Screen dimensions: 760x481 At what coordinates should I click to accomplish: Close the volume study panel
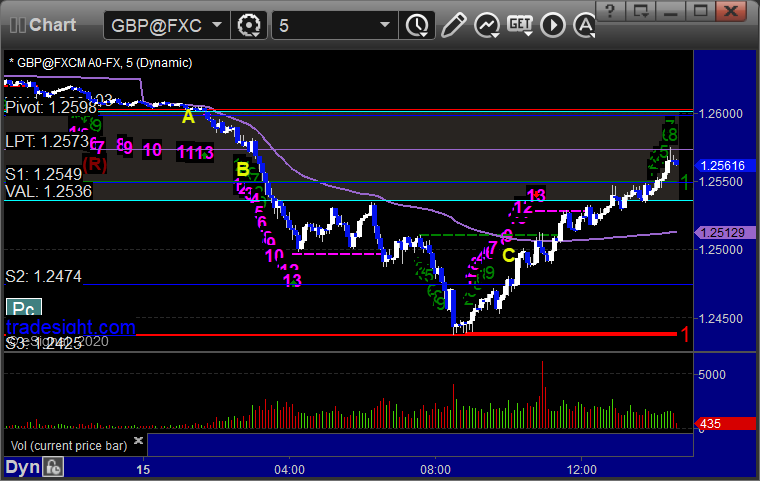tap(138, 440)
